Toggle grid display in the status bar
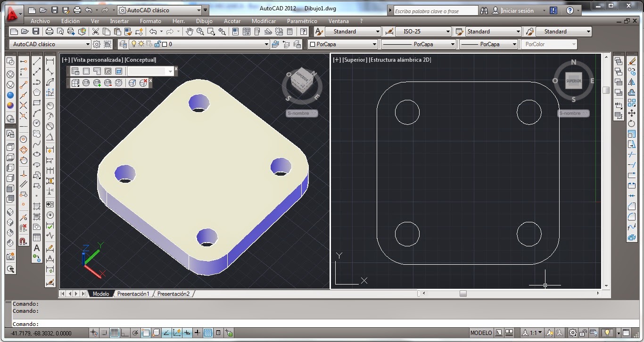644x342 pixels. (x=114, y=332)
